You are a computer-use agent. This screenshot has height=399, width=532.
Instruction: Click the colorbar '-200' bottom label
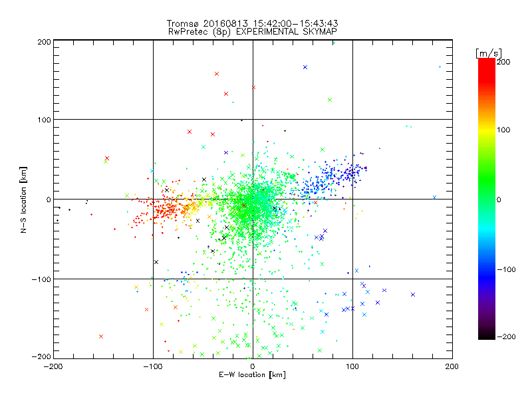(x=506, y=337)
